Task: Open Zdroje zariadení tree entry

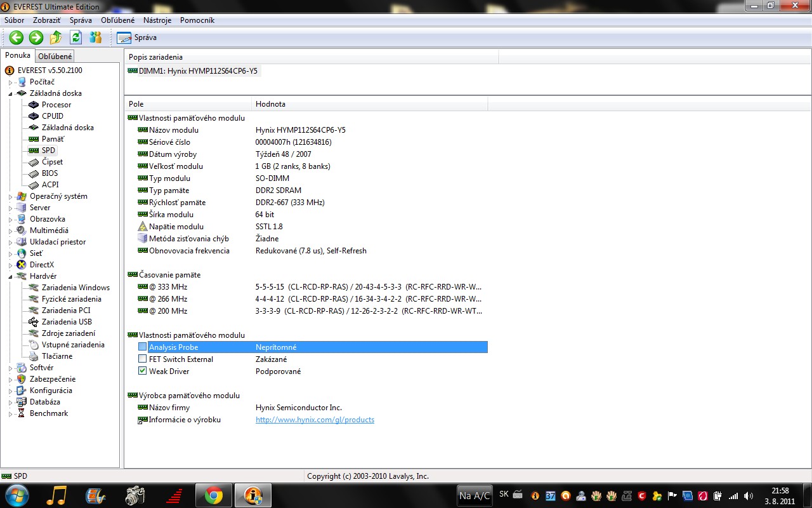Action: (x=69, y=333)
